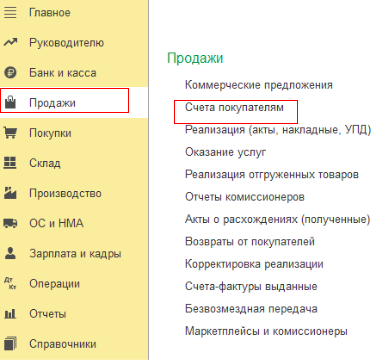Open Счета-фактуры выданные link
Viewport: 383px width, 360px height.
251,287
